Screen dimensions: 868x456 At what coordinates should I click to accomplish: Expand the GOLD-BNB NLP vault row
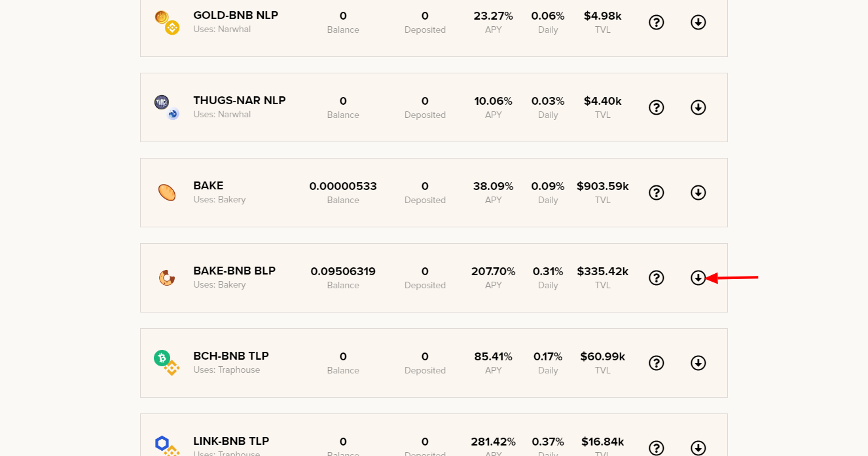pos(698,22)
